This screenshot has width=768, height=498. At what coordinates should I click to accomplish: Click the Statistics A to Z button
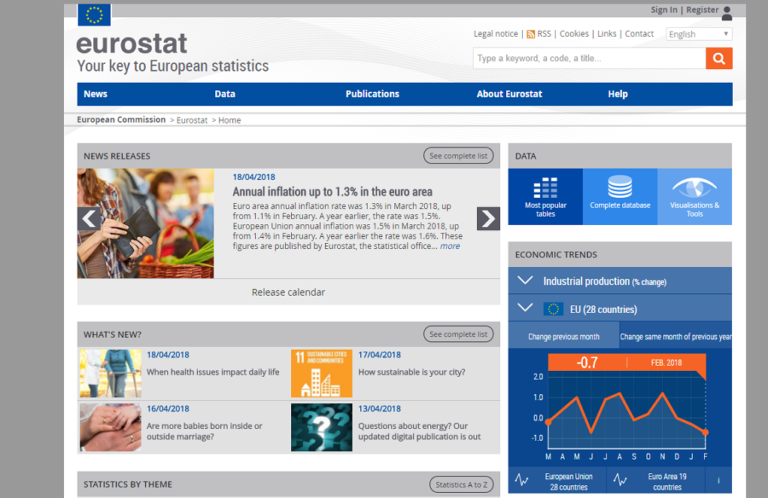click(461, 484)
